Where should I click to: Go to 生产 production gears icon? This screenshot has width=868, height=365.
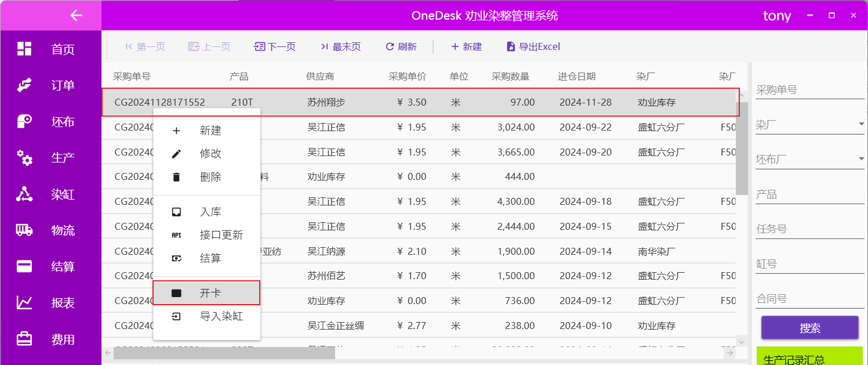point(24,157)
